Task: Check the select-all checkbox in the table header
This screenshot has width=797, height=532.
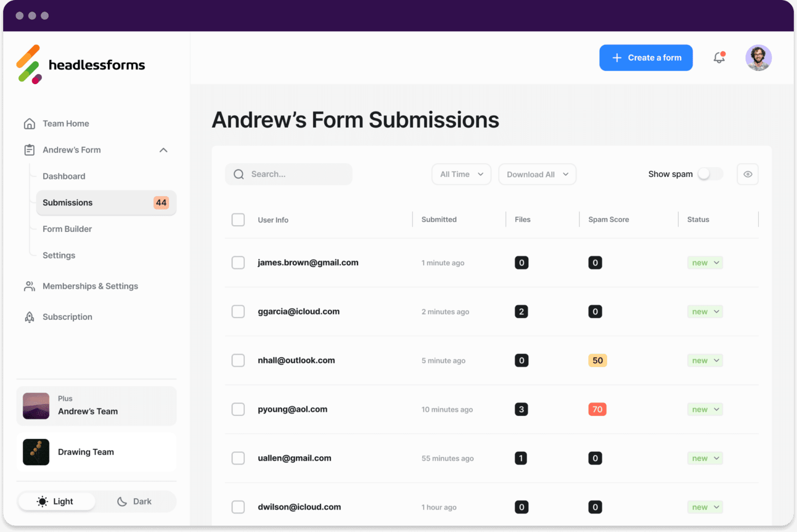Action: 238,220
